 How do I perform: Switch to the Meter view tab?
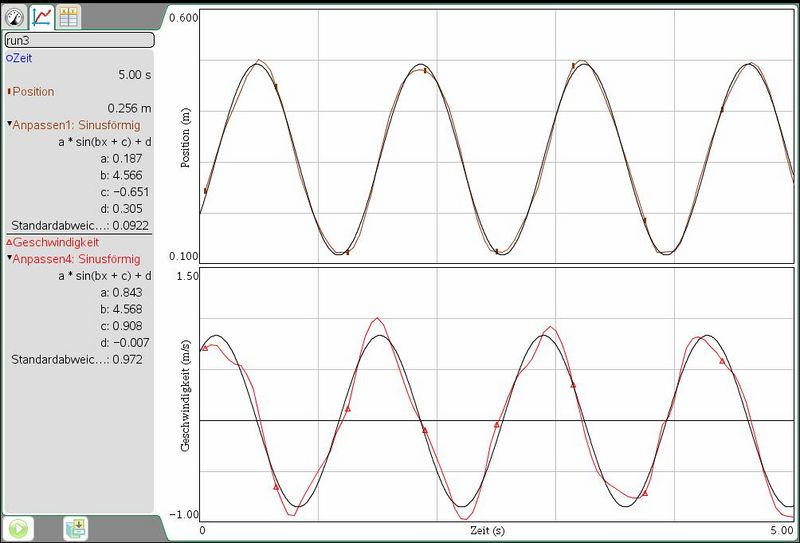(15, 16)
